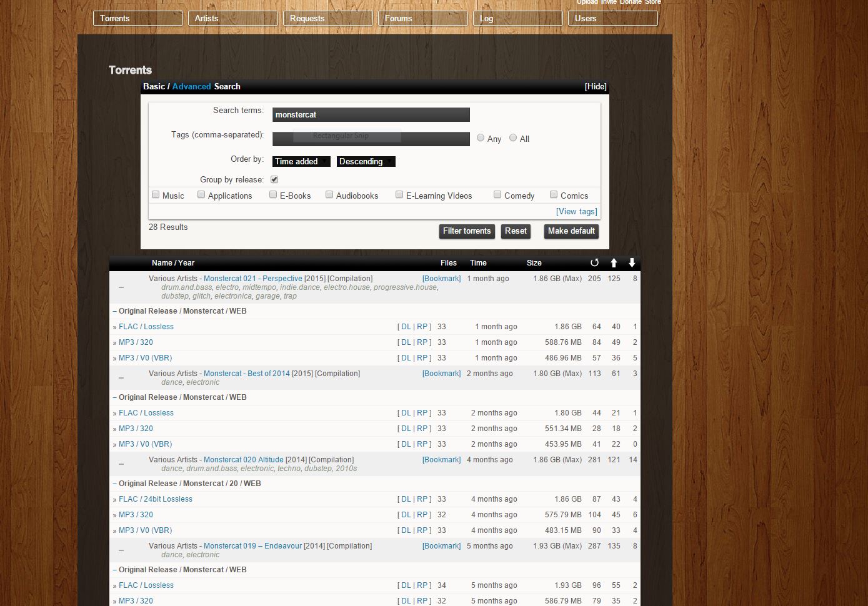Image resolution: width=868 pixels, height=606 pixels.
Task: Open the Log navigation tab
Action: [x=518, y=18]
